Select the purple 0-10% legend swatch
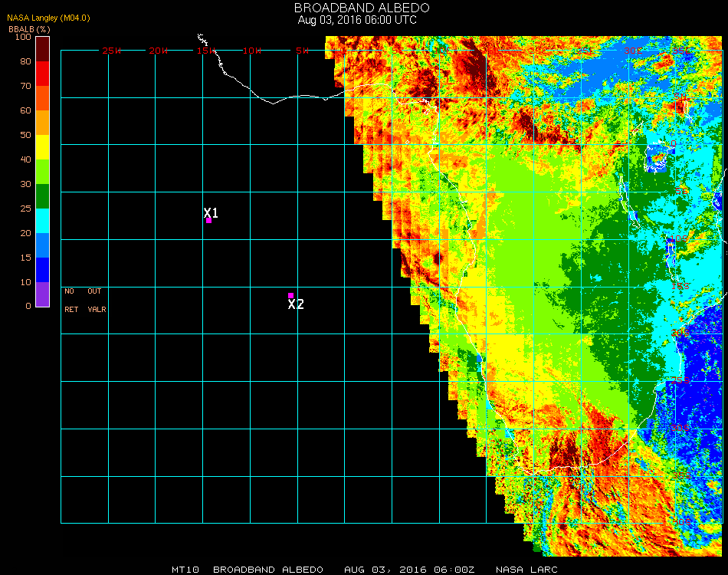The width and height of the screenshot is (728, 575). 43,294
